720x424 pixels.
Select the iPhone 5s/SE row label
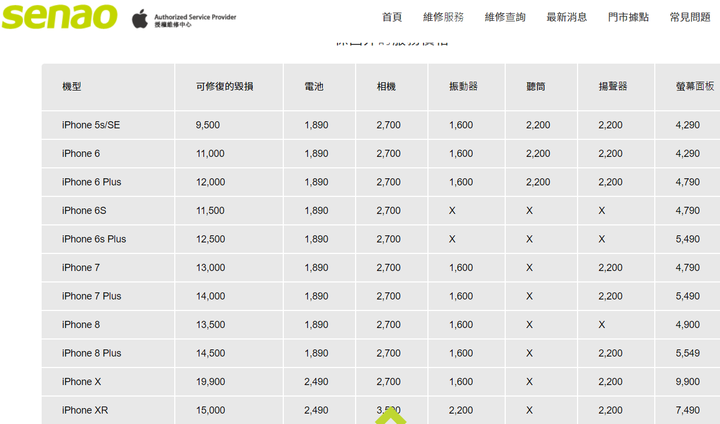pyautogui.click(x=91, y=125)
